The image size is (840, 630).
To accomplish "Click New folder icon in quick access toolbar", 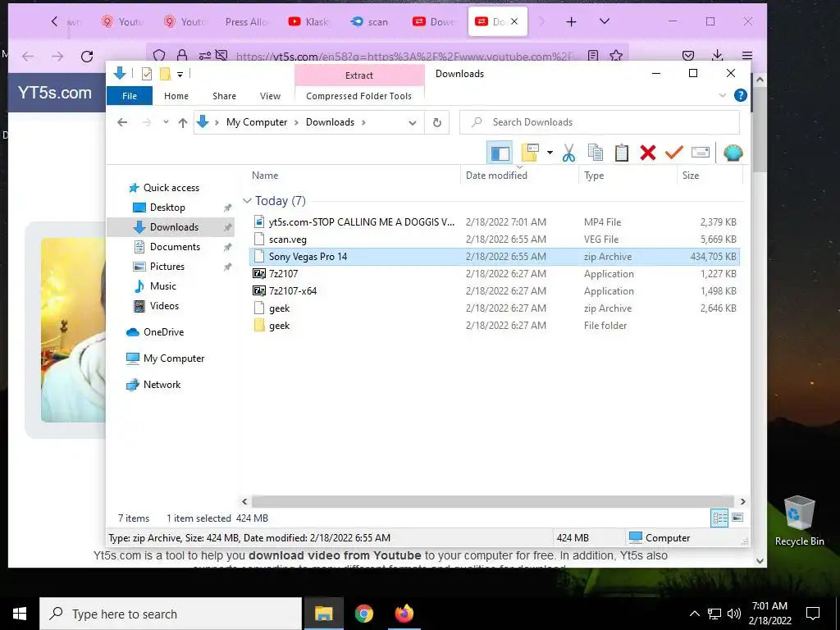I will point(165,74).
